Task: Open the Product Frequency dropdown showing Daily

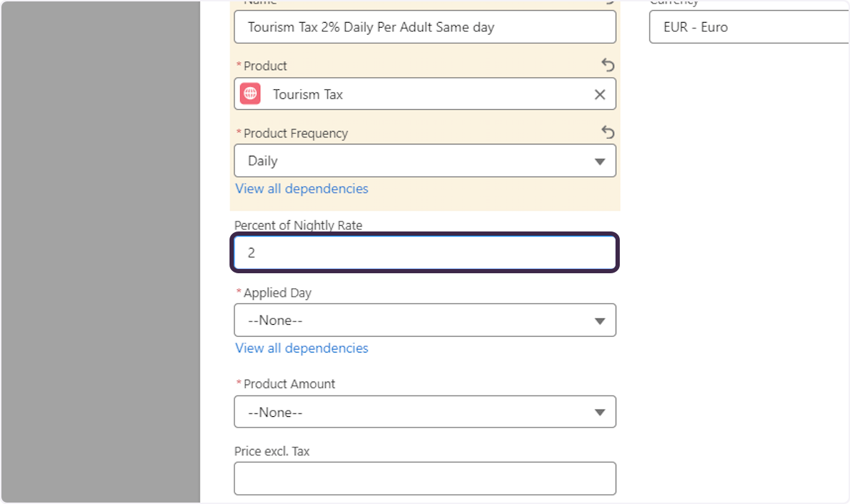Action: [x=425, y=161]
